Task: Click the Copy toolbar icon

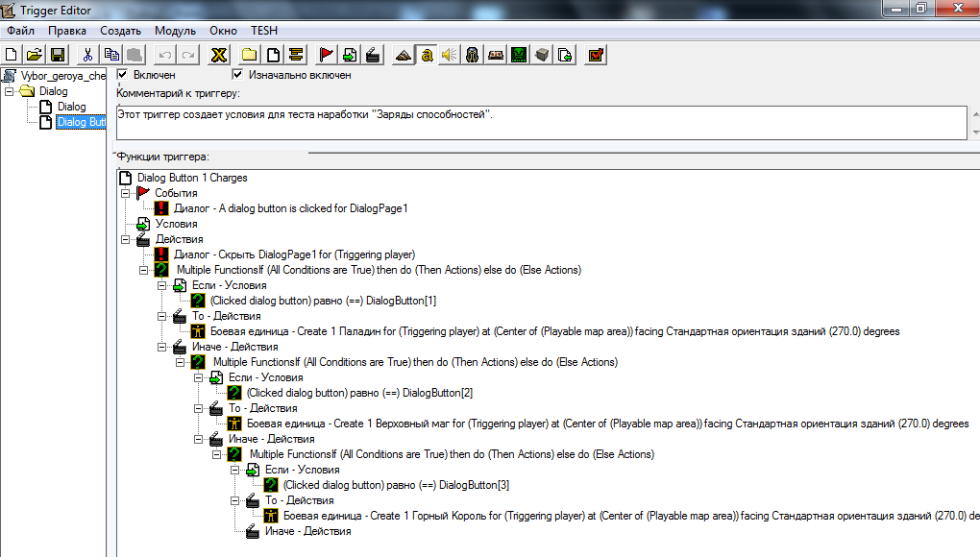Action: (x=111, y=55)
